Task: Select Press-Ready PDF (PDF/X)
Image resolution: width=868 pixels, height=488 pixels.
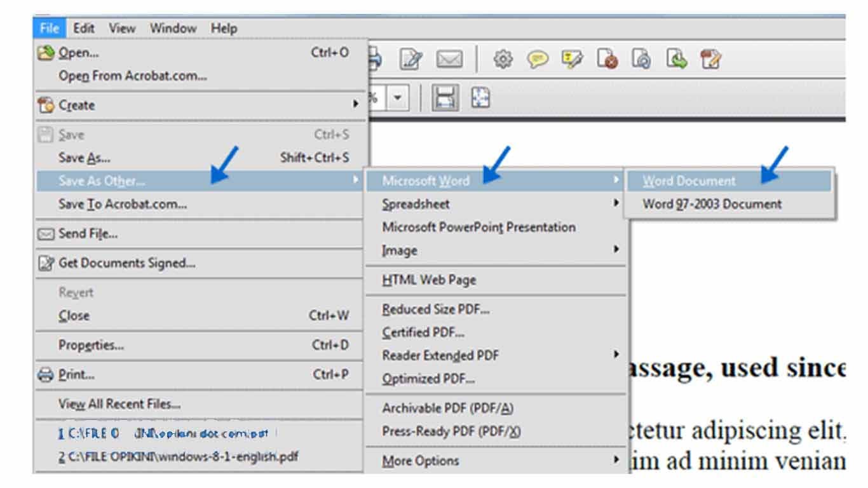Action: [x=497, y=431]
